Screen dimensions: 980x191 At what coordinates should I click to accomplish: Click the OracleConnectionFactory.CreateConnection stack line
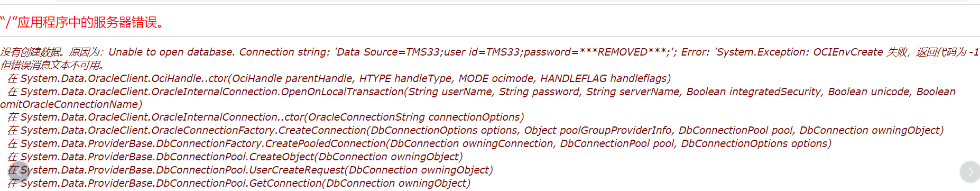click(476, 130)
